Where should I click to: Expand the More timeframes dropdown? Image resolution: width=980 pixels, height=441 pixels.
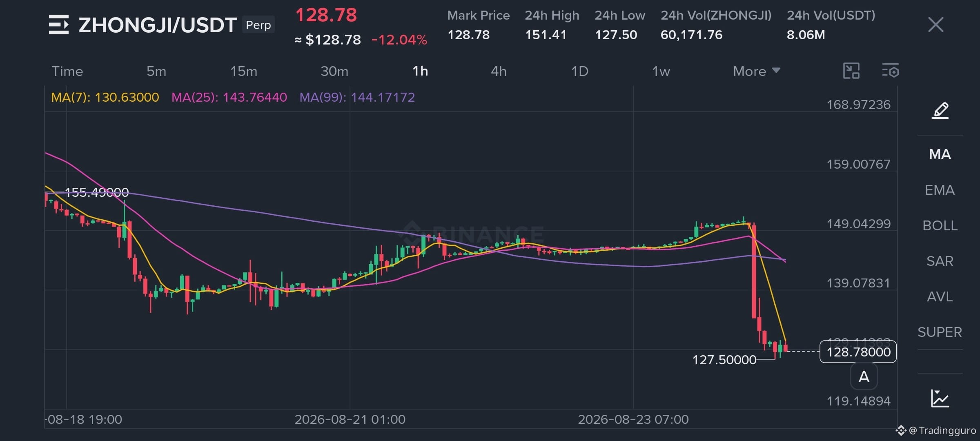pos(757,71)
